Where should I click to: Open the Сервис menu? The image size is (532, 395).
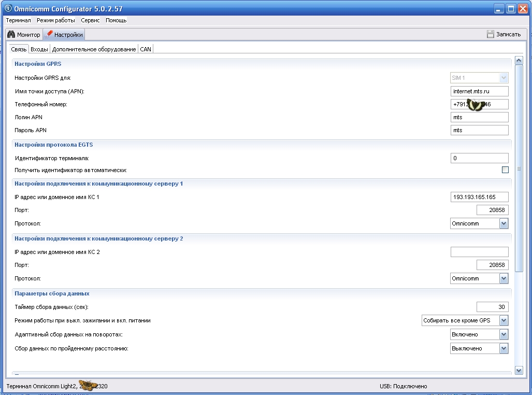click(x=91, y=20)
